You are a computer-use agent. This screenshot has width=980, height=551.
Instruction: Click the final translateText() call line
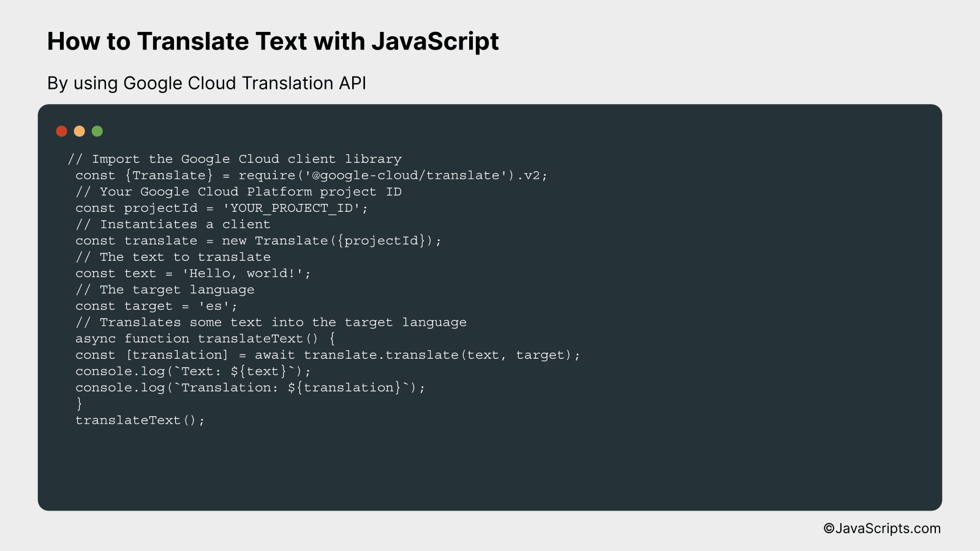coord(140,420)
